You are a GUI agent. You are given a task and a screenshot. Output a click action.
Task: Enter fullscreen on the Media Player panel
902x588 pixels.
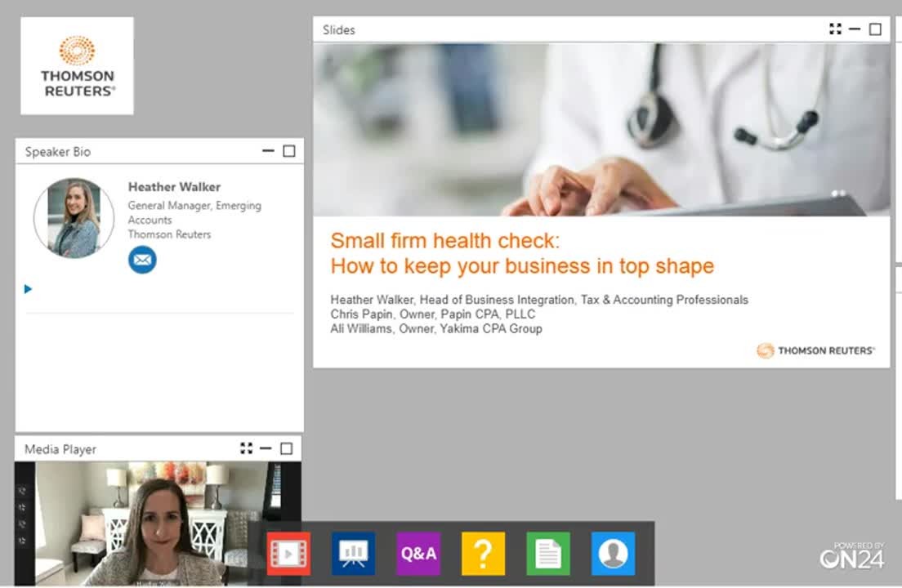(246, 448)
